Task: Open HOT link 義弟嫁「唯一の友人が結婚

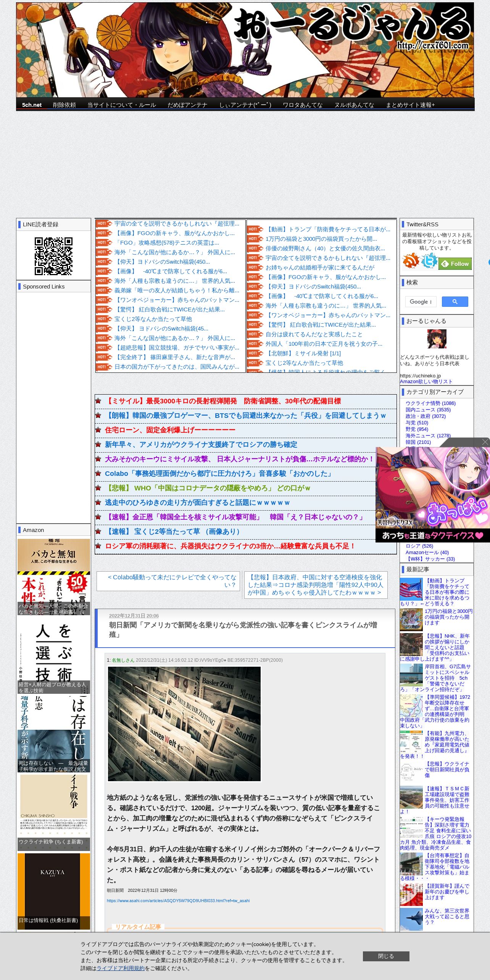Action: 177,290
